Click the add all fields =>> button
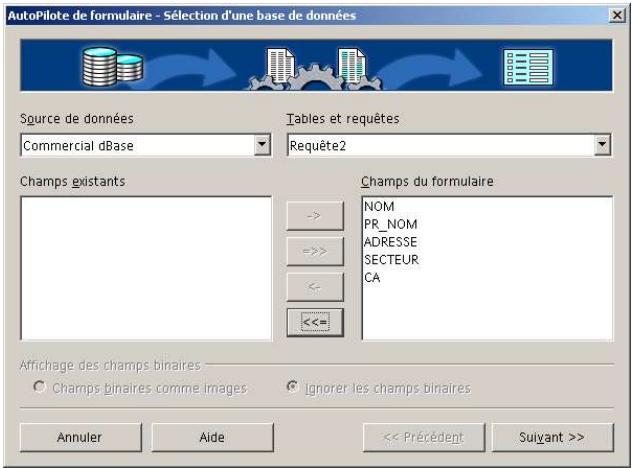Screen dimensions: 632x468 (x=315, y=252)
